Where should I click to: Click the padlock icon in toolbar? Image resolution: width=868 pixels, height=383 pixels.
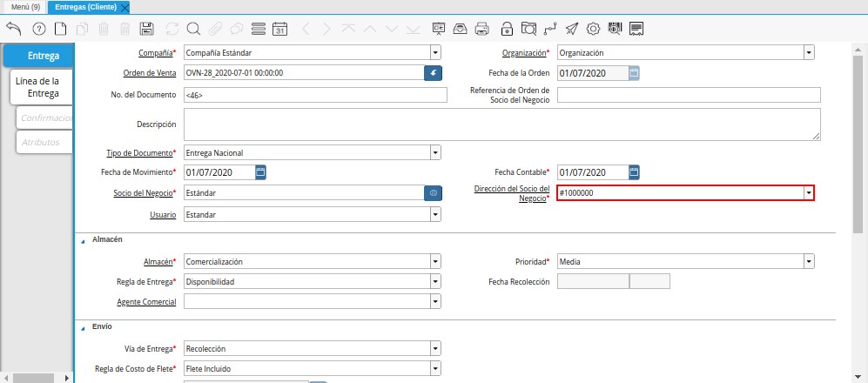click(x=507, y=29)
